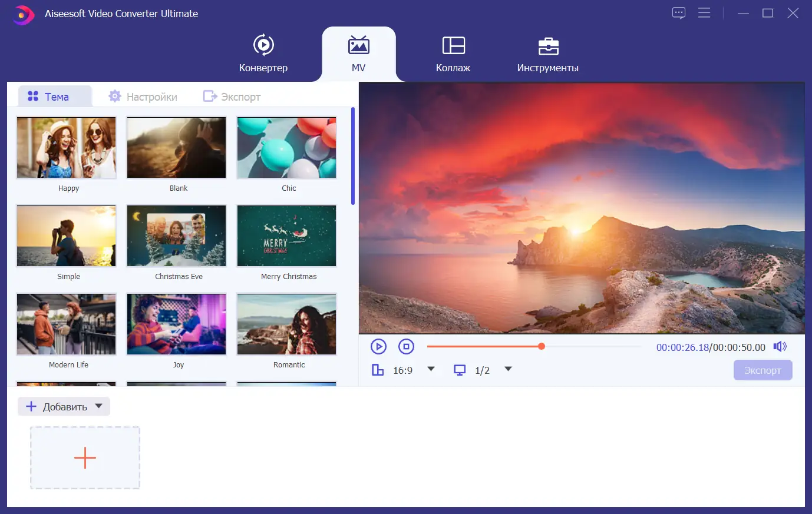
Task: Pick the Joy theme thumbnail
Action: point(177,324)
